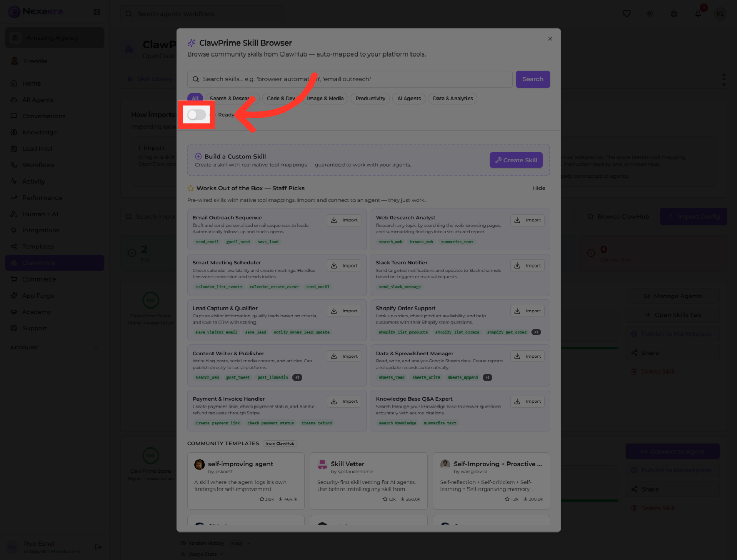Click the post_linkedin tool tag
This screenshot has width=737, height=560.
(272, 377)
